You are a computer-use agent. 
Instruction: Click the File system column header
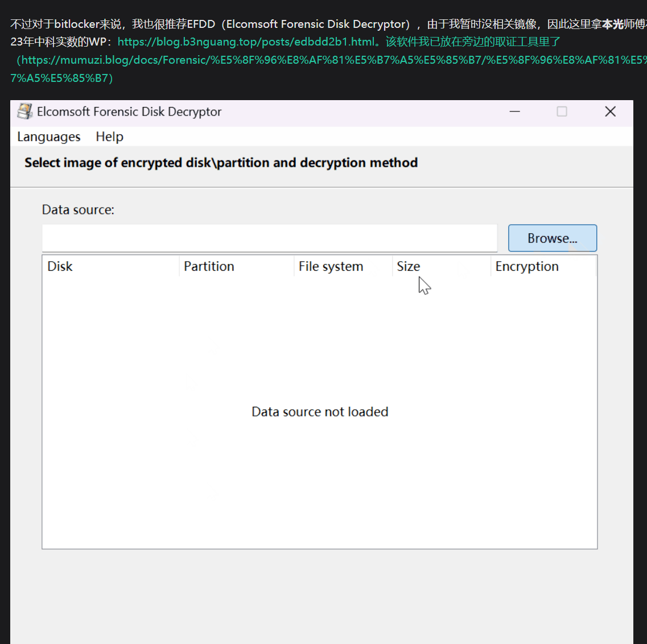[343, 266]
